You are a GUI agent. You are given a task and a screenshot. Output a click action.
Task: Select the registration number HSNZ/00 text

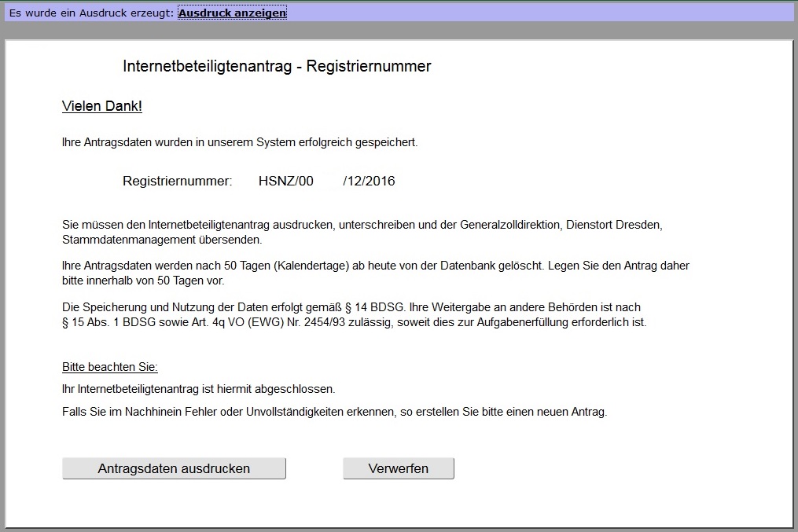tap(286, 181)
